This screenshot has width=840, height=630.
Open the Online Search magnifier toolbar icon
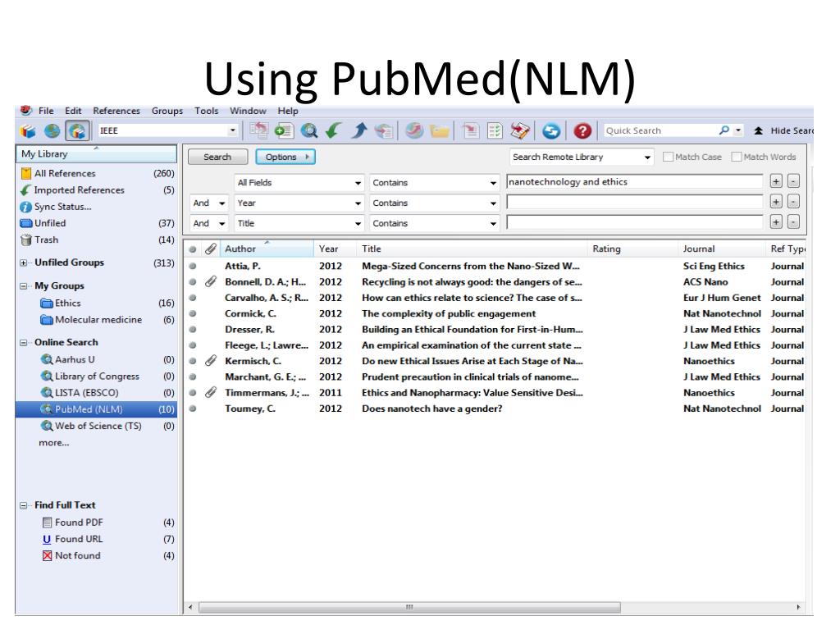click(x=309, y=130)
